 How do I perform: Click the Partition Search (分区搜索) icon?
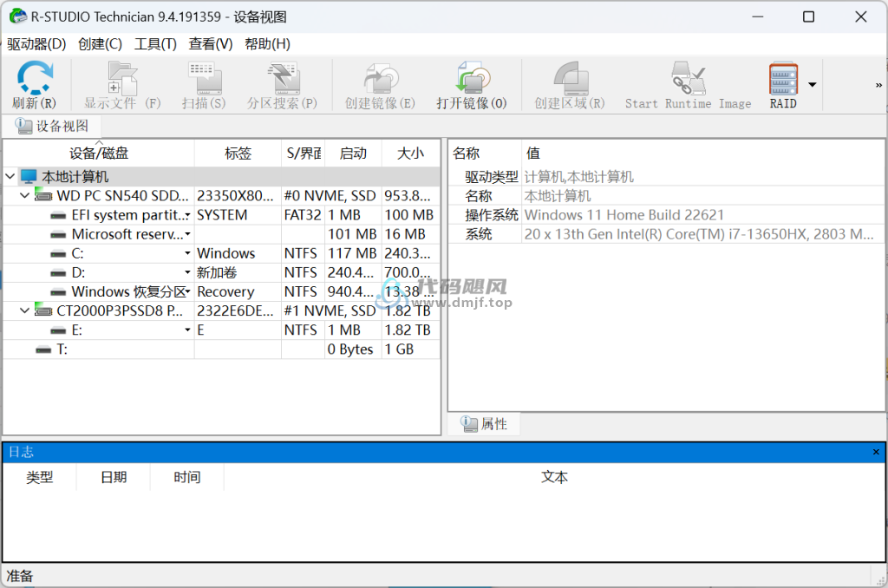point(283,78)
